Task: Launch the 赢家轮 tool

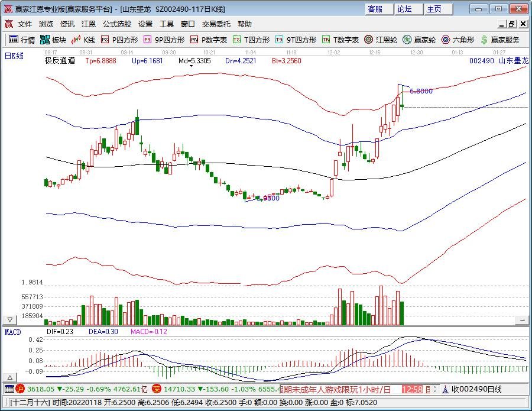Action: coord(419,40)
